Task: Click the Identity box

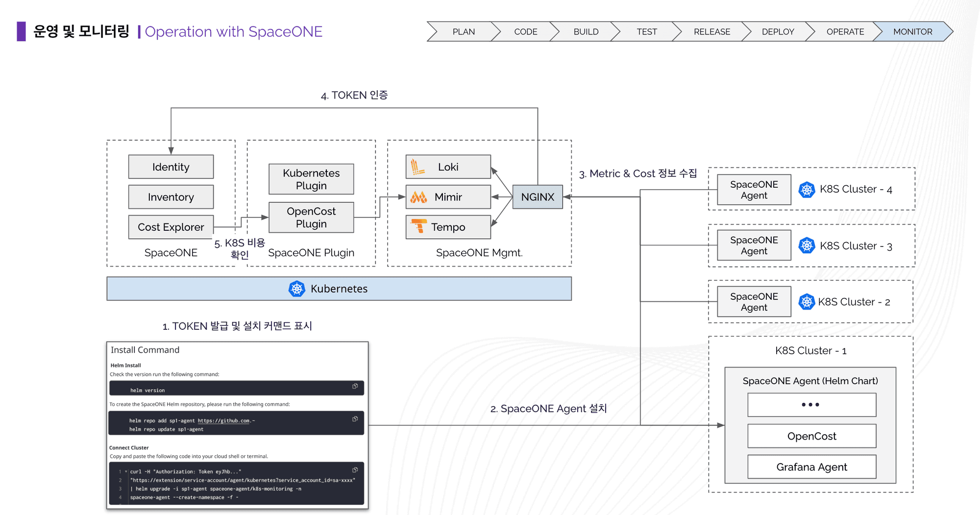Action: (x=171, y=167)
